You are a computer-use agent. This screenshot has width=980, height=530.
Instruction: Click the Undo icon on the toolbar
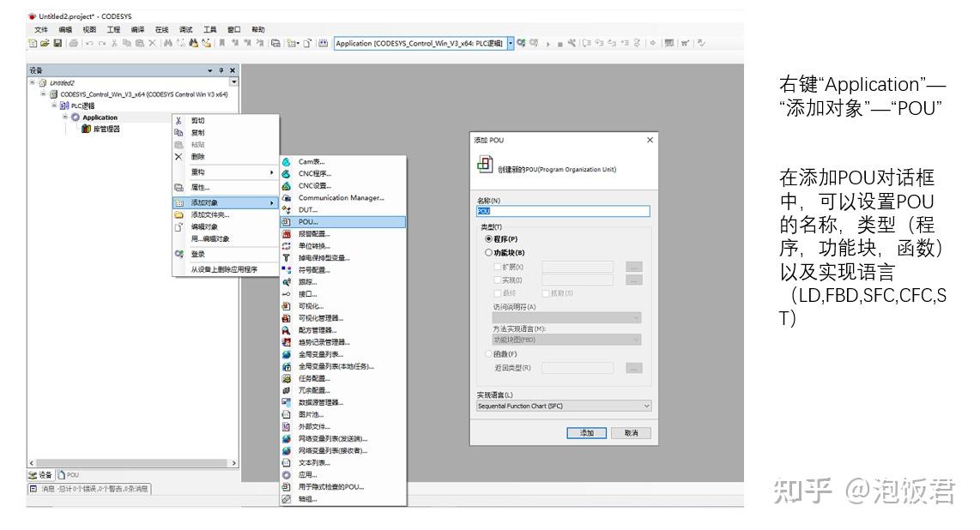(x=90, y=42)
